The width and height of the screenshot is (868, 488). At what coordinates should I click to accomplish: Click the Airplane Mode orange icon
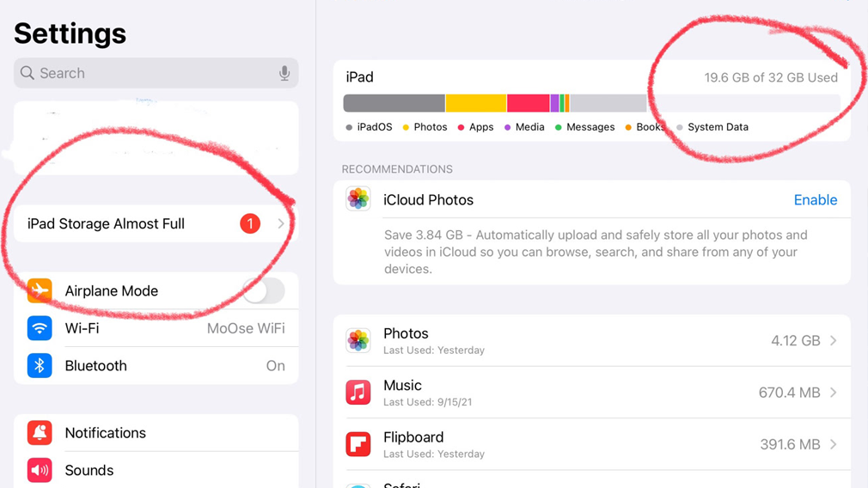pos(40,290)
